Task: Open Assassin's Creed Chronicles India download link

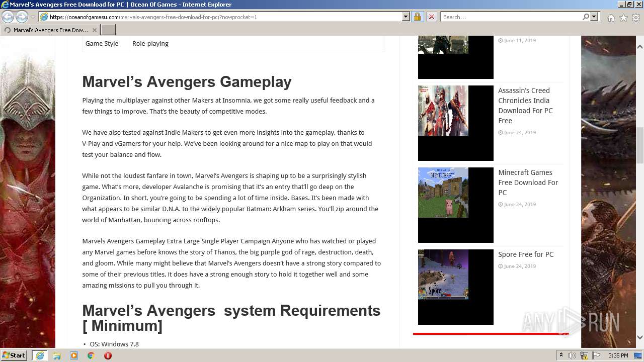Action: point(525,106)
